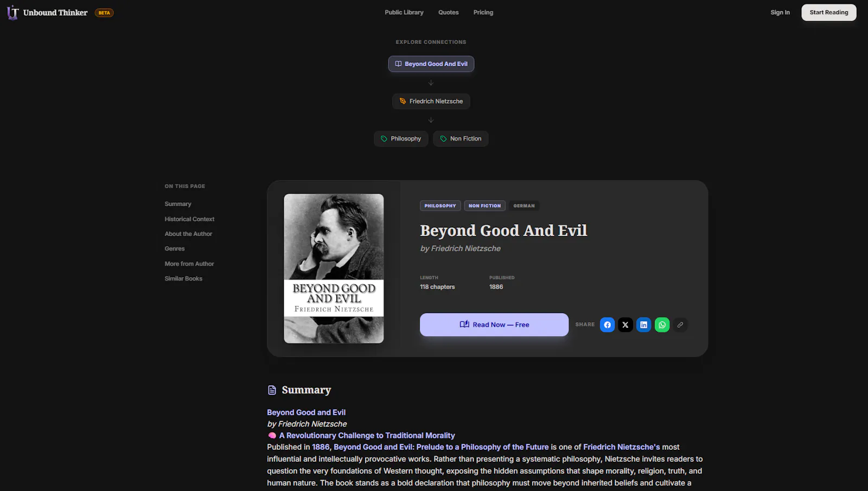Screen dimensions: 868x491
Task: Copy the book link with chain icon
Action: [680, 325]
